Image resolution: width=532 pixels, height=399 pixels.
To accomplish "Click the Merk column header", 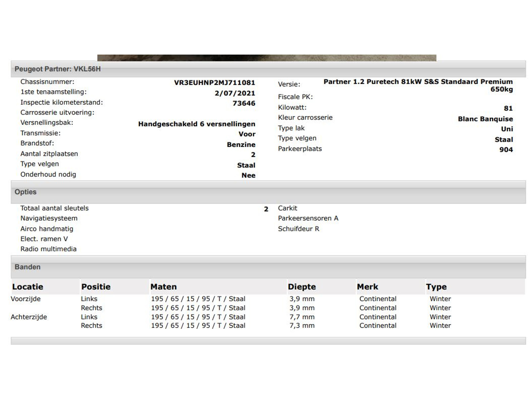I will coord(367,287).
